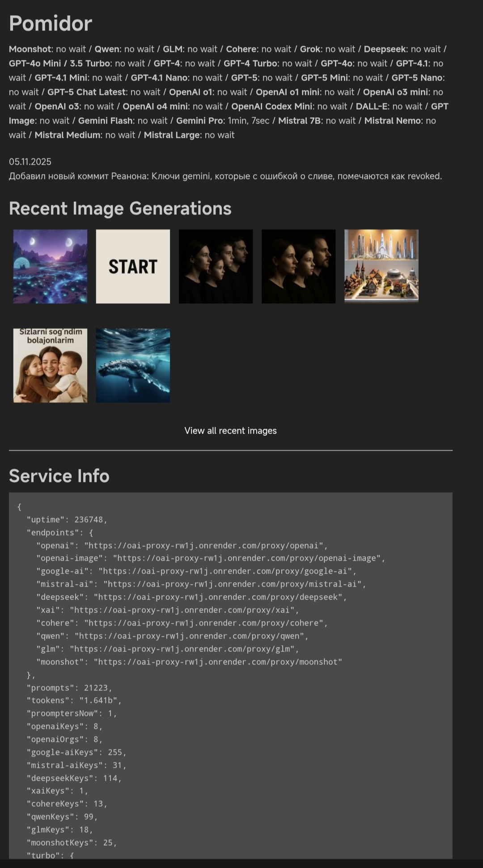Click the glm endpoint URL line
Screen dimensions: 483x868
[x=168, y=649]
